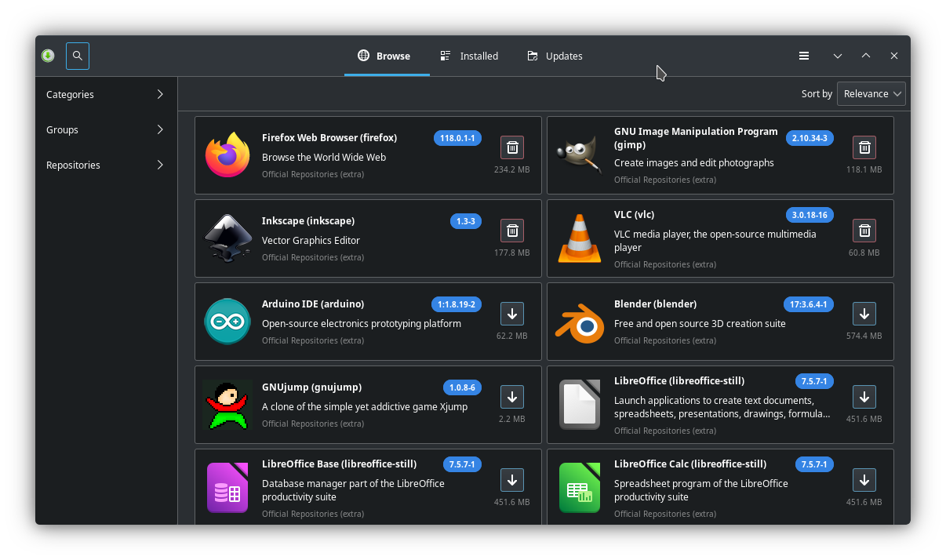
Task: Install Blender with download arrow
Action: [x=864, y=314]
